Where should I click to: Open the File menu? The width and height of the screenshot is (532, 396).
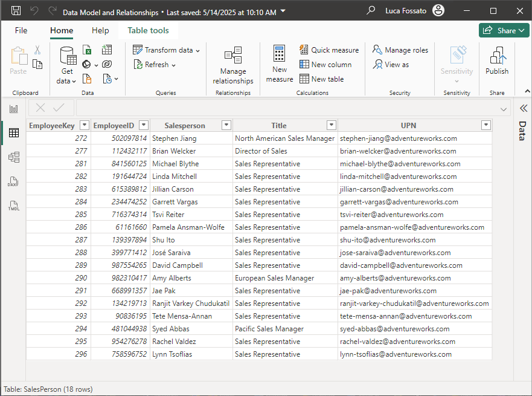21,31
